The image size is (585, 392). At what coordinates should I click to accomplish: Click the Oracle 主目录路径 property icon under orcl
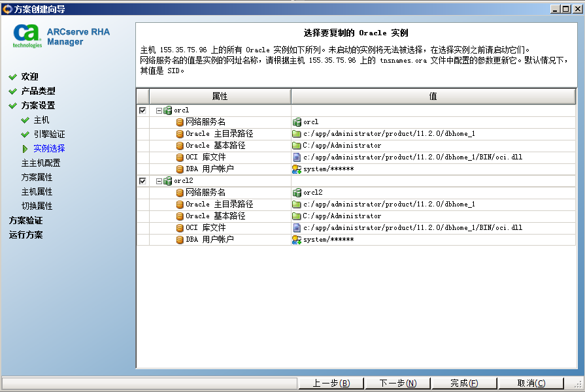[x=180, y=134]
